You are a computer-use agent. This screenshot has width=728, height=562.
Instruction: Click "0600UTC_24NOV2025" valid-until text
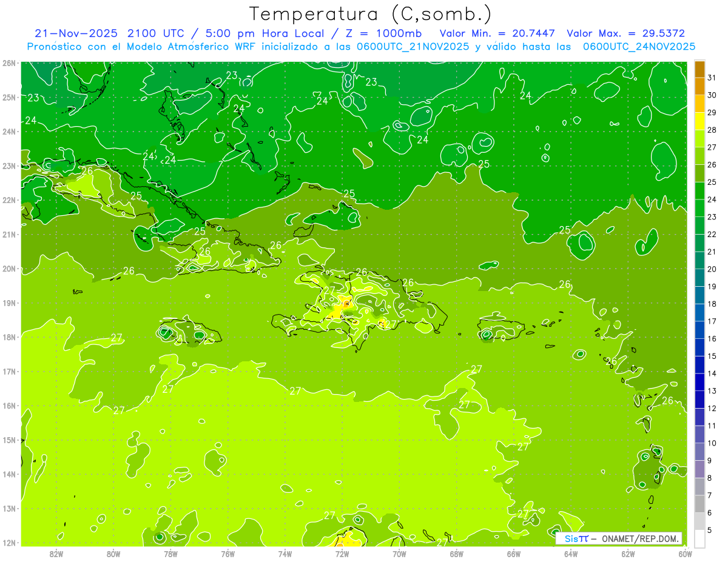point(639,47)
